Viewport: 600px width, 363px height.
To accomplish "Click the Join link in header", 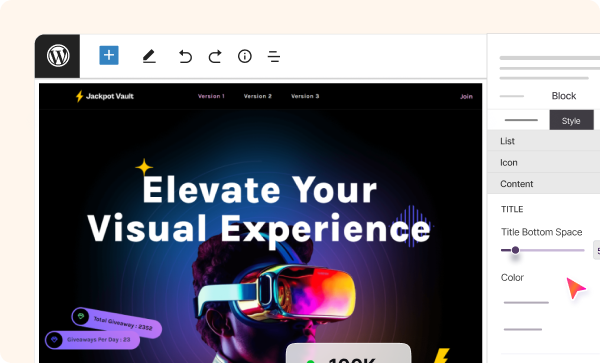I will [466, 96].
